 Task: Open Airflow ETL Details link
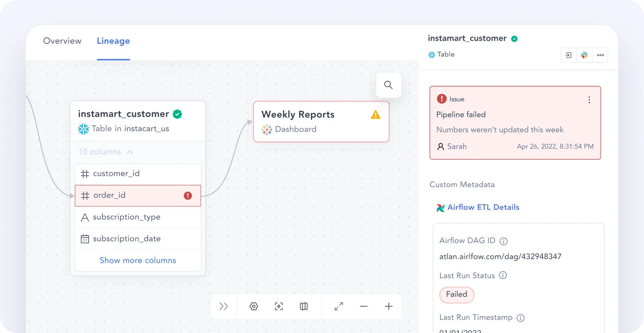[483, 207]
